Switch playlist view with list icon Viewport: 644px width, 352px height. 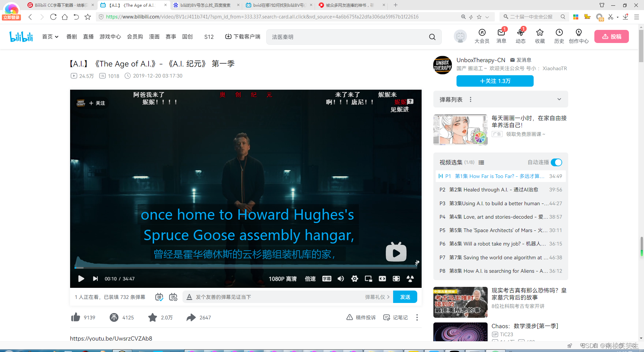[481, 163]
